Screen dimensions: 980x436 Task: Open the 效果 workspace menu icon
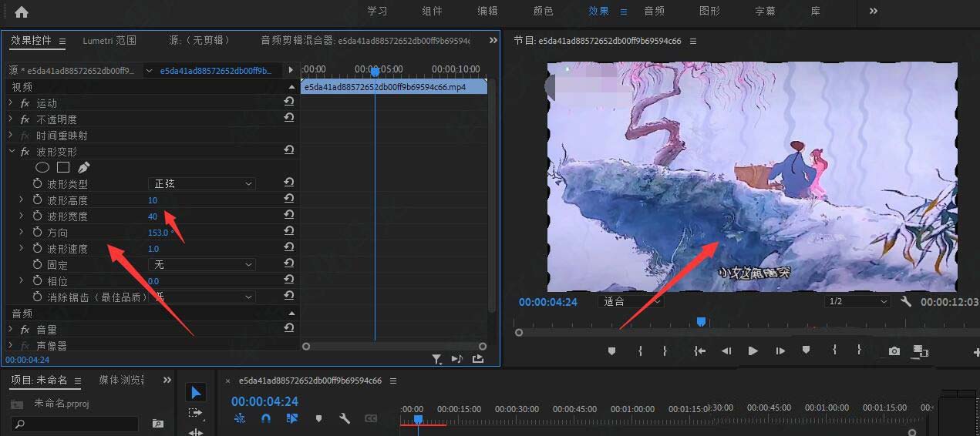[x=624, y=12]
